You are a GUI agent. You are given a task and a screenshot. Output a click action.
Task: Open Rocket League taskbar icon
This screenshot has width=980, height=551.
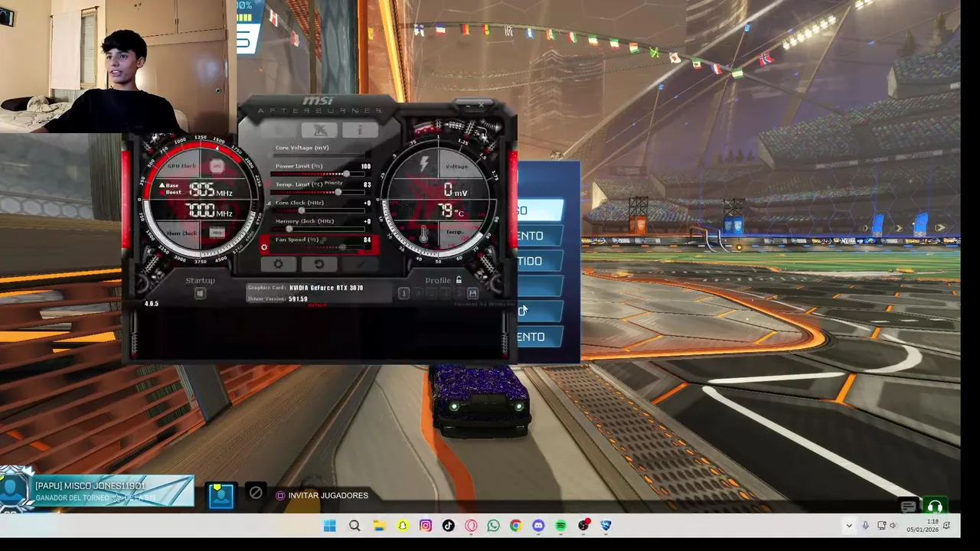[606, 526]
